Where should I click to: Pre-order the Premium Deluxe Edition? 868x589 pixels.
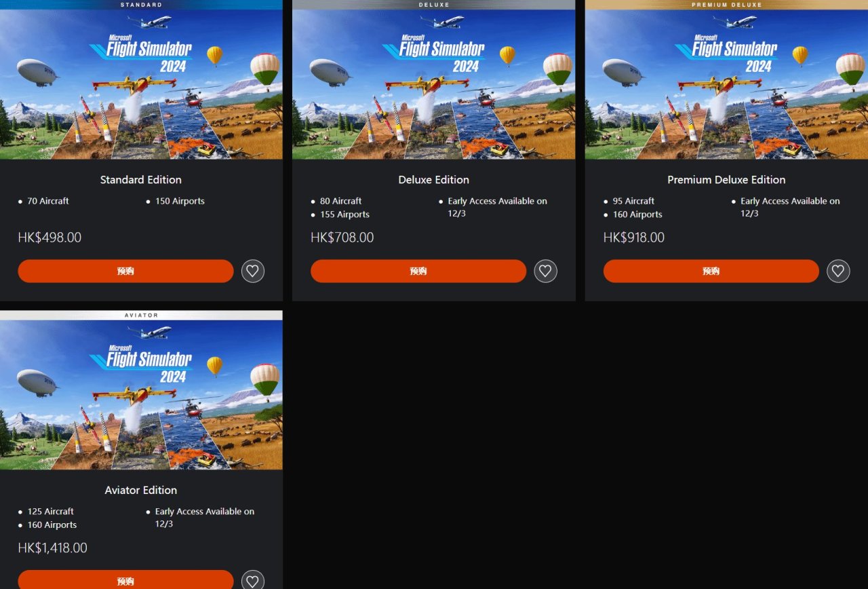tap(711, 271)
